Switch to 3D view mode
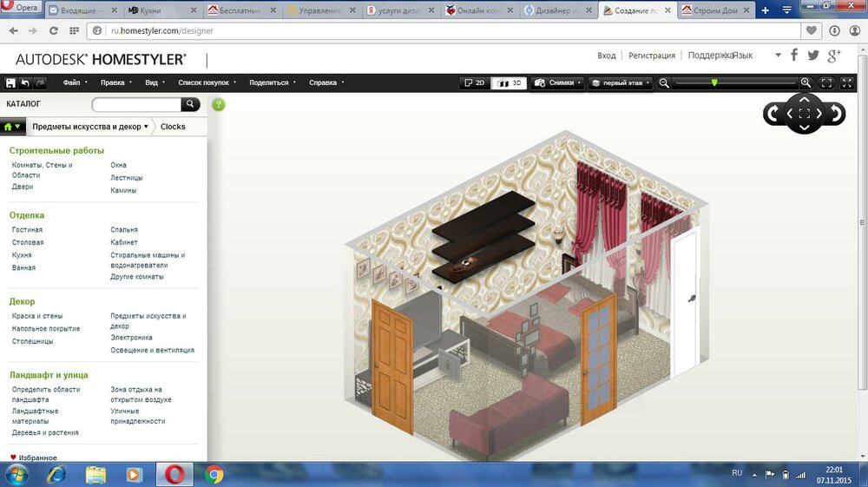This screenshot has height=487, width=868. pyautogui.click(x=510, y=83)
